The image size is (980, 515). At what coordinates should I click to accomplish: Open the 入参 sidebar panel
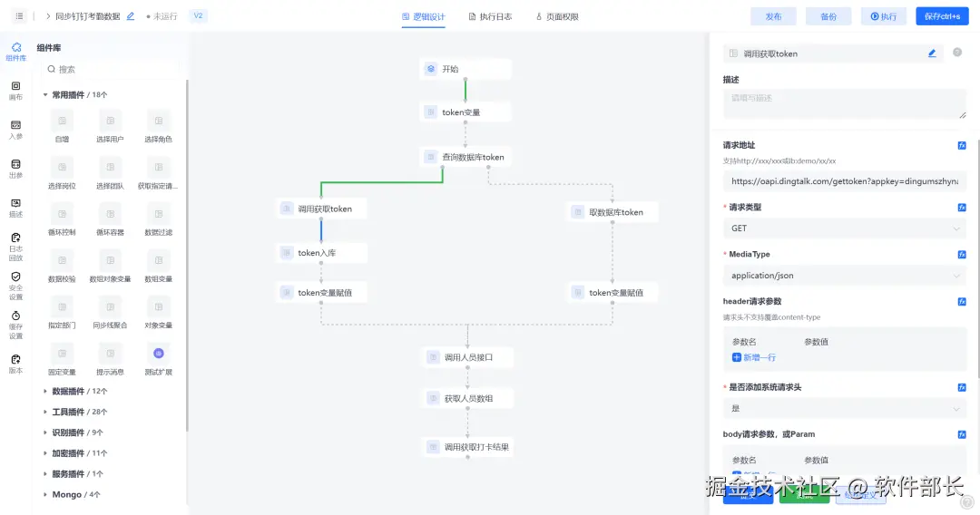(x=15, y=129)
